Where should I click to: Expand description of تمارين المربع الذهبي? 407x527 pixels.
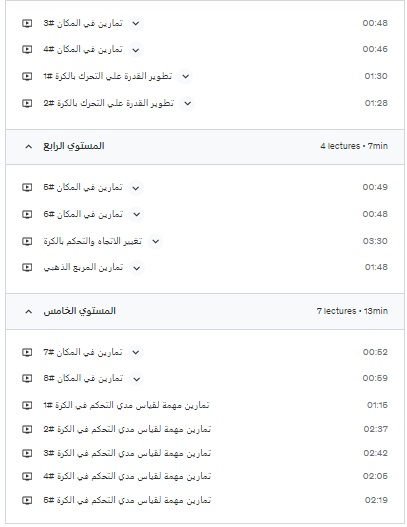point(136,268)
